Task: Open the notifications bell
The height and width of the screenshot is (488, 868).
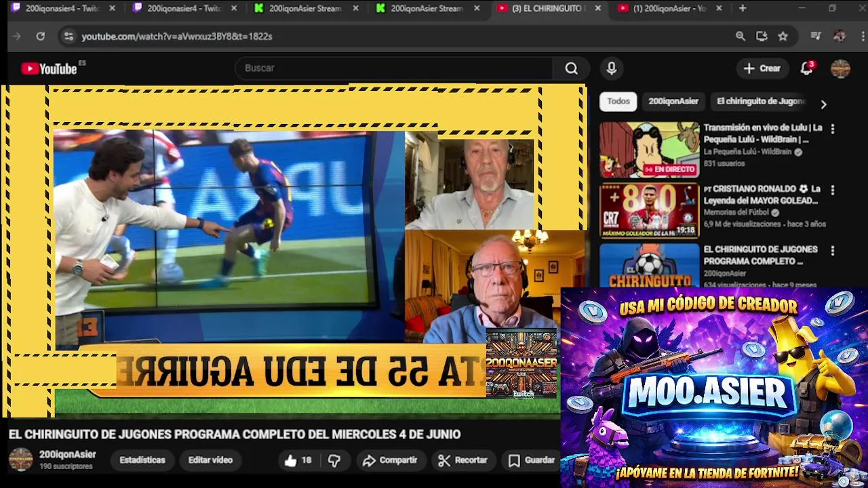Action: (806, 68)
